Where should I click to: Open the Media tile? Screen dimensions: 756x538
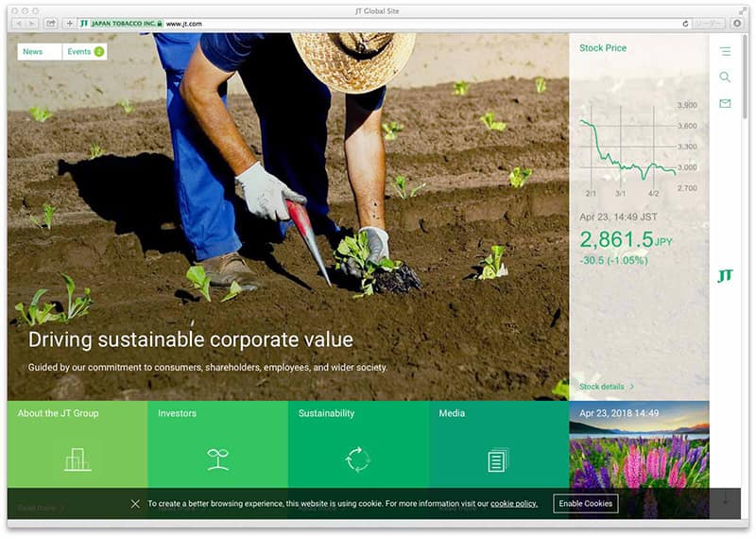coord(499,443)
